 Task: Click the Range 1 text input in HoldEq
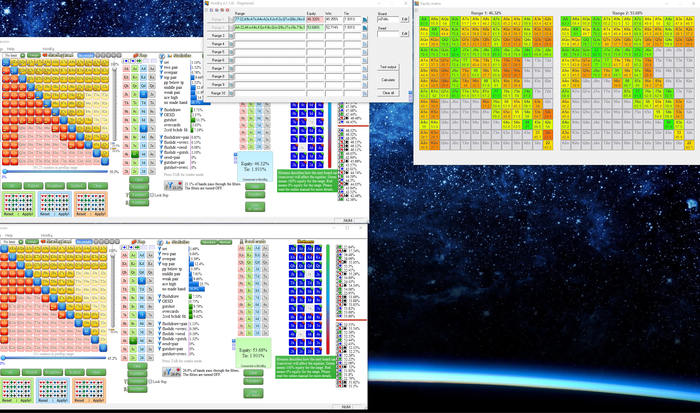[x=270, y=20]
